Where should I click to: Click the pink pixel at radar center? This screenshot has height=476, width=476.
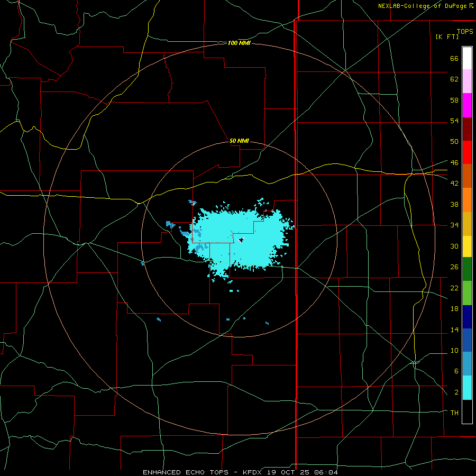tap(241, 240)
